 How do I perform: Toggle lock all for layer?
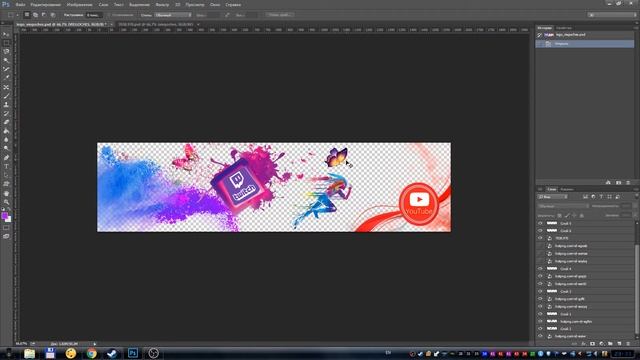click(x=582, y=215)
